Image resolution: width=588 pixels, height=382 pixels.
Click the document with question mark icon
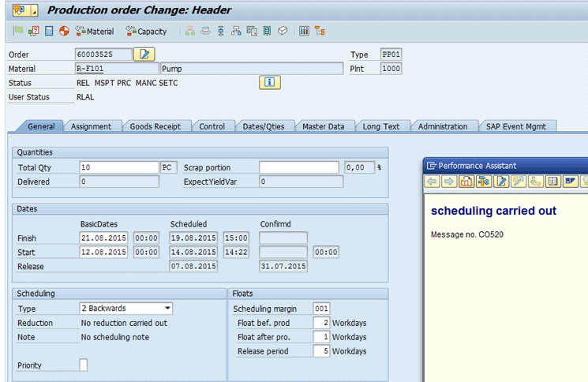coord(34,31)
